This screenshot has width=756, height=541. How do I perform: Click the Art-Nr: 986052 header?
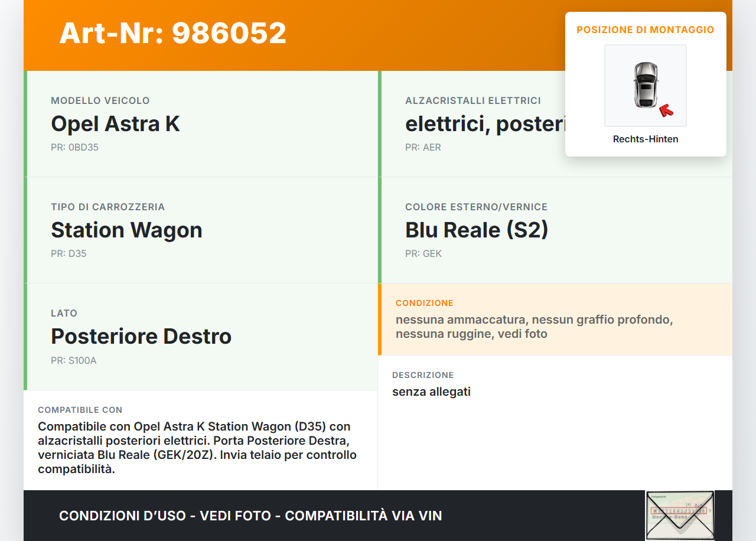pyautogui.click(x=172, y=33)
